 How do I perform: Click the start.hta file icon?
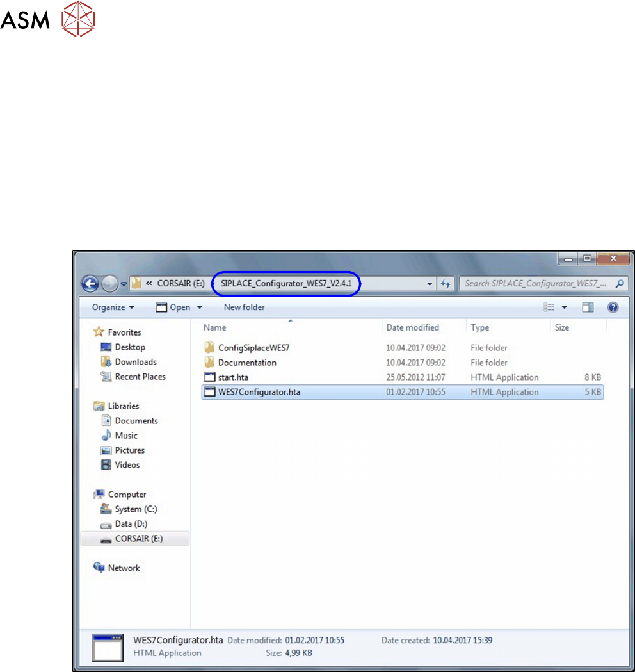209,377
